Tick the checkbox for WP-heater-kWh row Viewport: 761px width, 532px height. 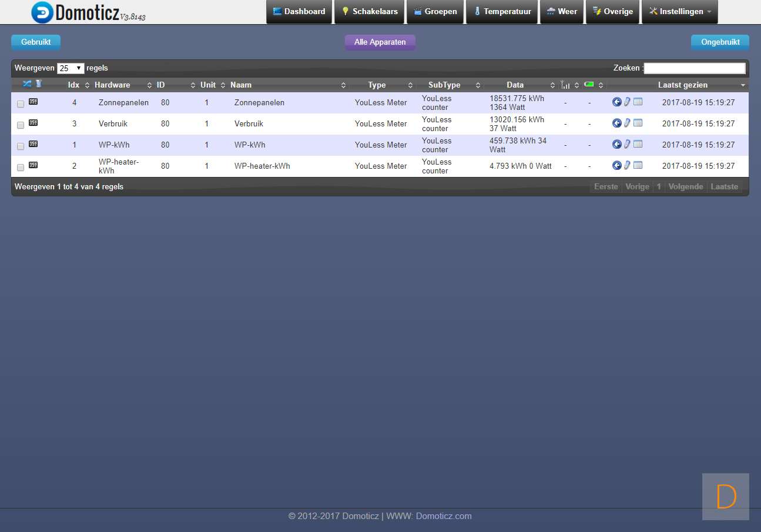(21, 168)
